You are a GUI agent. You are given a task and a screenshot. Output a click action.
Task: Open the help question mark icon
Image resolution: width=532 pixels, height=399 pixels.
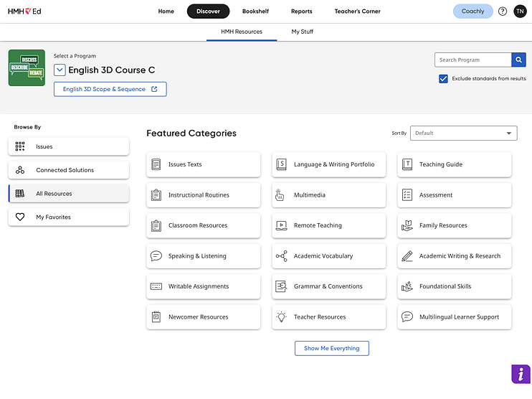pos(503,11)
